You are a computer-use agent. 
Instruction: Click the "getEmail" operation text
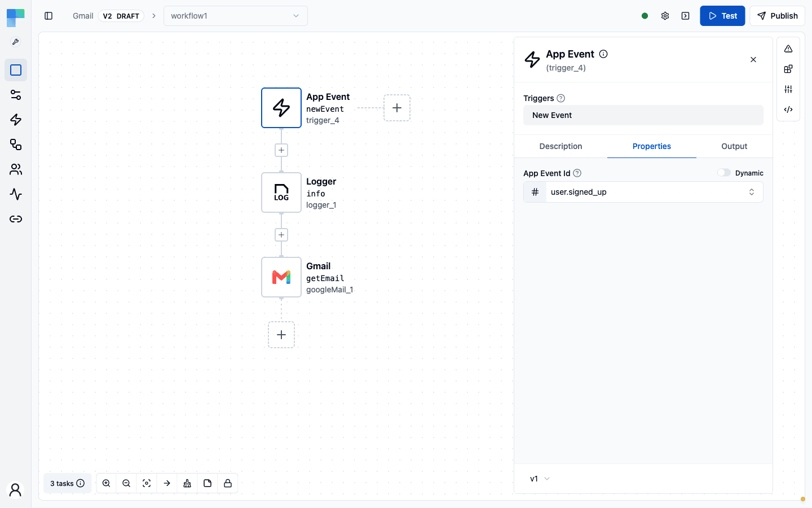click(x=325, y=278)
